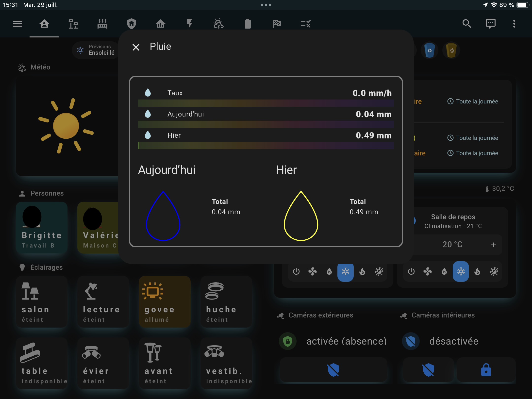532x399 pixels.
Task: Toggle the govee light off
Action: [165, 301]
